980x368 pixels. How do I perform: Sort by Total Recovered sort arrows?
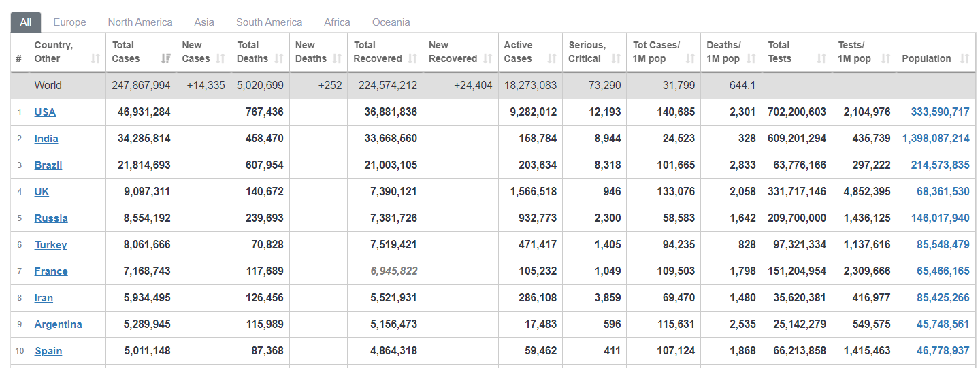tap(412, 58)
